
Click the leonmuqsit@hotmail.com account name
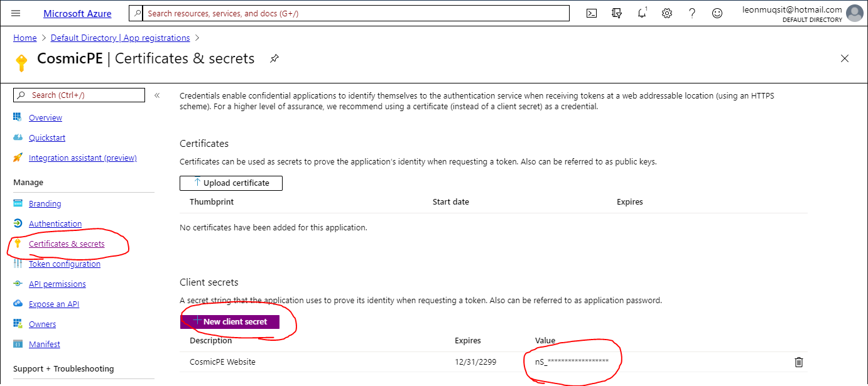(791, 9)
